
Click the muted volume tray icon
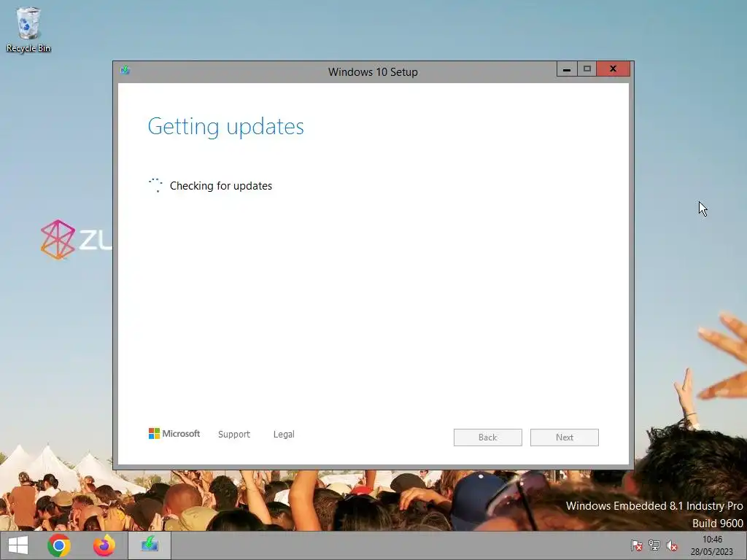coord(672,545)
